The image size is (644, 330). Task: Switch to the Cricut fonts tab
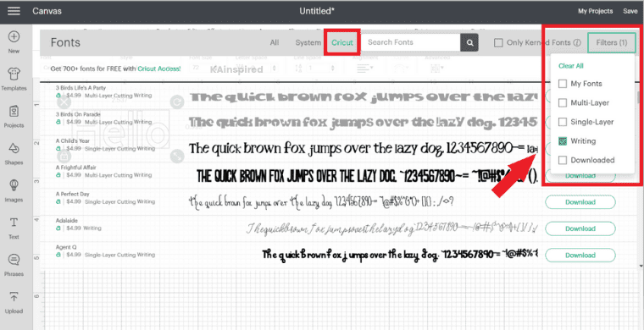point(342,42)
